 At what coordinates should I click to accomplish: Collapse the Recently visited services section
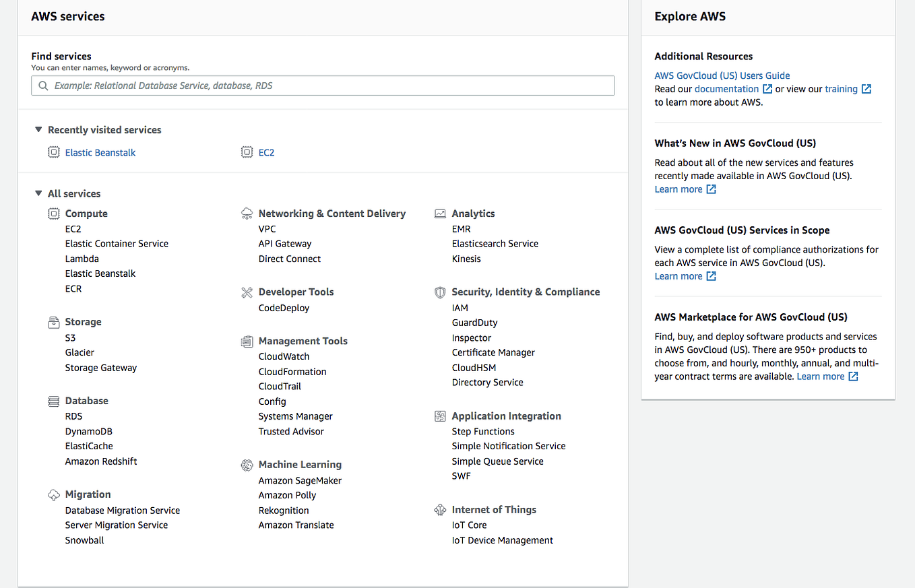click(x=38, y=129)
